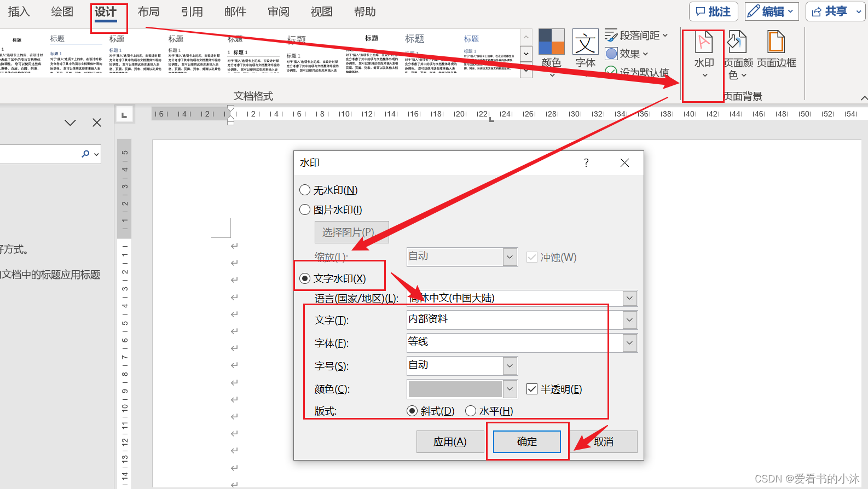Open the References (引用) tab

tap(192, 11)
